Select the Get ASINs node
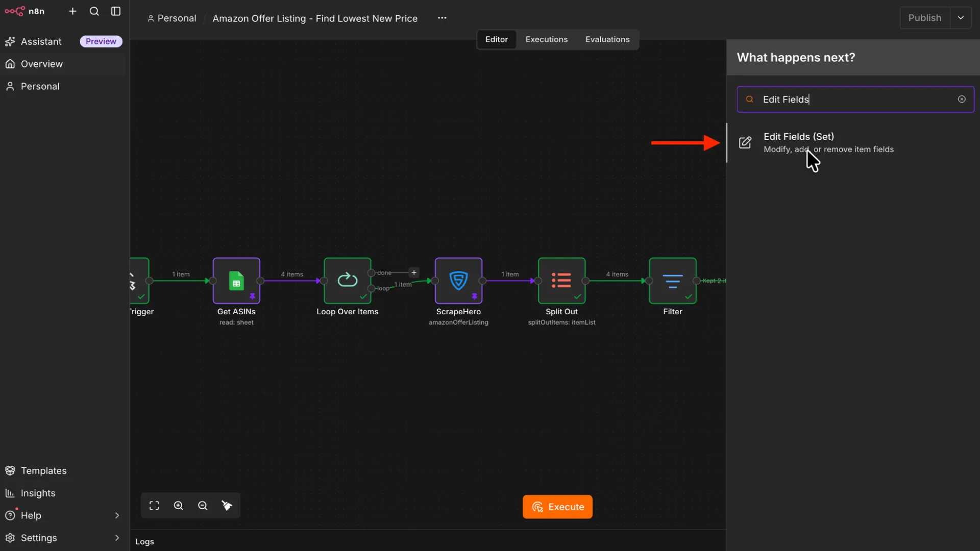Viewport: 980px width, 551px height. click(x=236, y=281)
